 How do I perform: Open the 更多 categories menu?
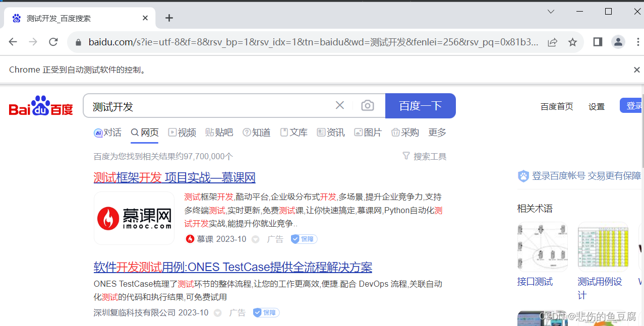coord(437,133)
